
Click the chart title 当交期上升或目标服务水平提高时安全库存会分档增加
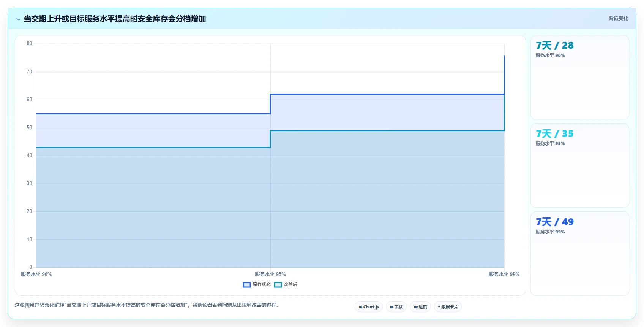pos(115,19)
